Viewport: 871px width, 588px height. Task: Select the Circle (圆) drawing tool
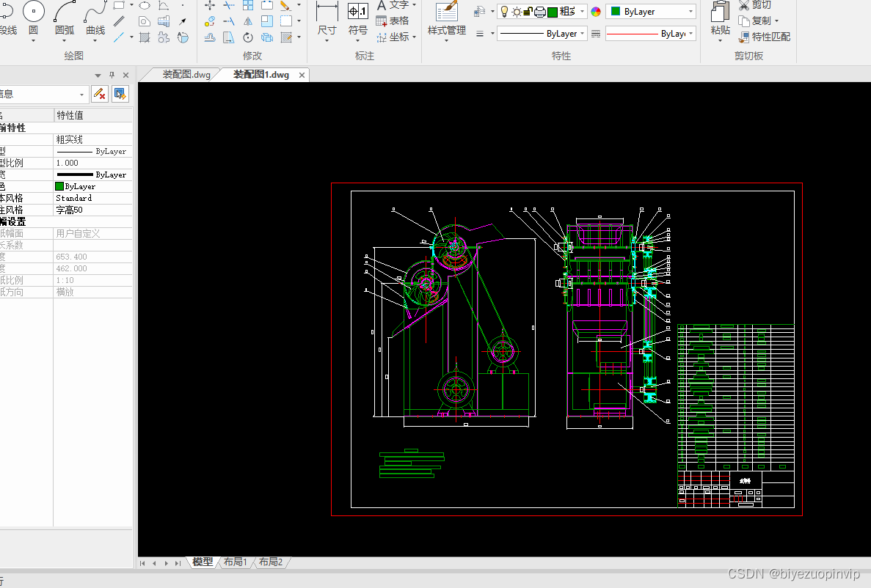point(33,20)
